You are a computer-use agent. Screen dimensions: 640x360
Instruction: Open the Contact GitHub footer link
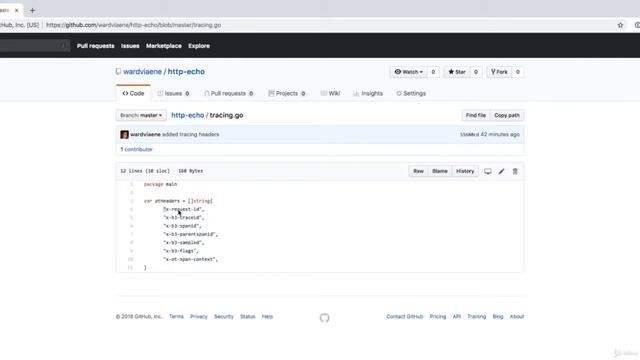tap(404, 316)
